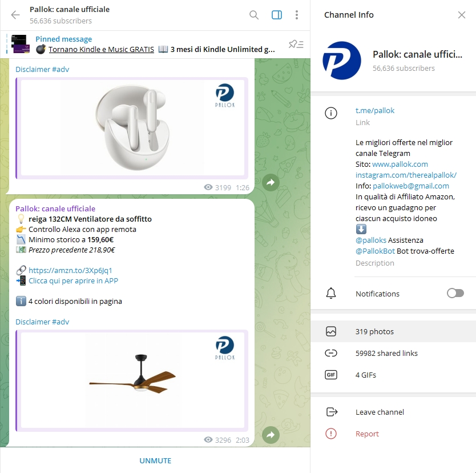Forward the earbuds post
476x473 pixels.
(x=271, y=182)
